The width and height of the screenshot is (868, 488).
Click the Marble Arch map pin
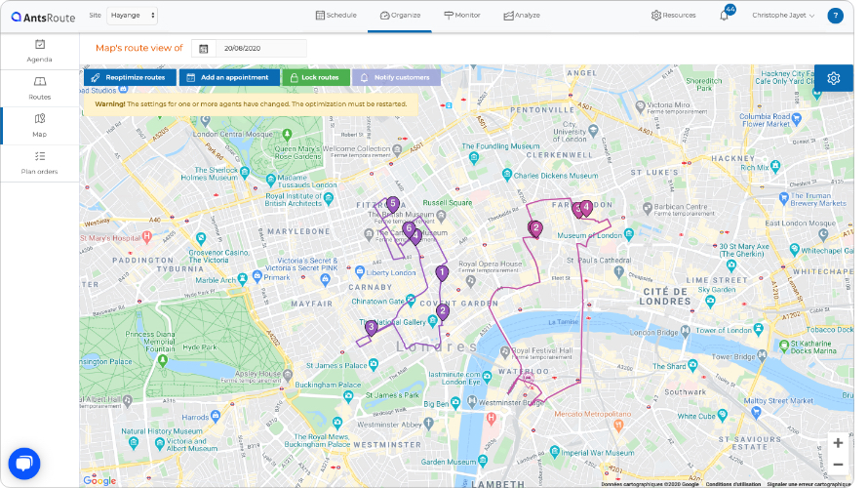click(242, 278)
